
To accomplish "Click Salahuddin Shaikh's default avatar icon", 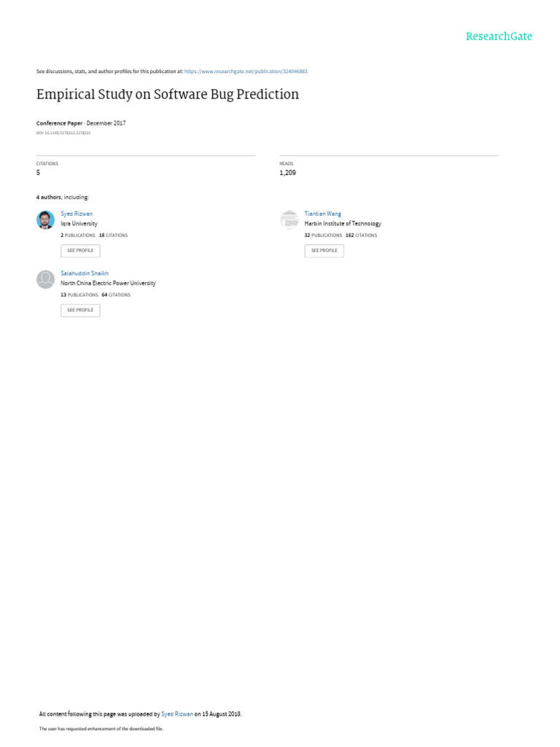I will pyautogui.click(x=46, y=279).
